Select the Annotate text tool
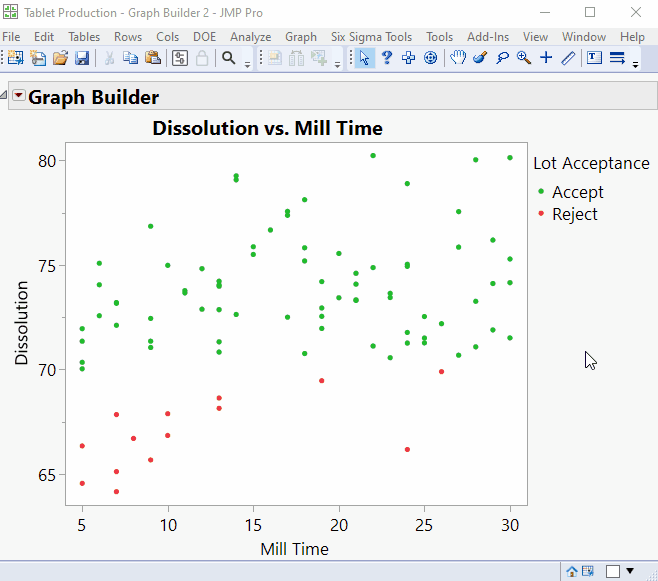Image resolution: width=658 pixels, height=581 pixels. [594, 58]
